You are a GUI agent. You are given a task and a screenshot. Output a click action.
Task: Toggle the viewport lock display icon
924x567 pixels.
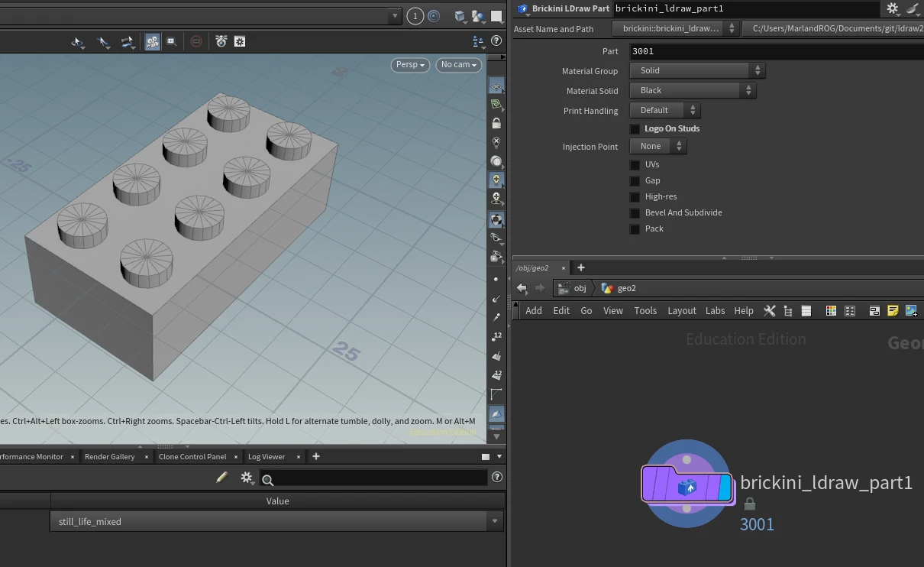496,123
